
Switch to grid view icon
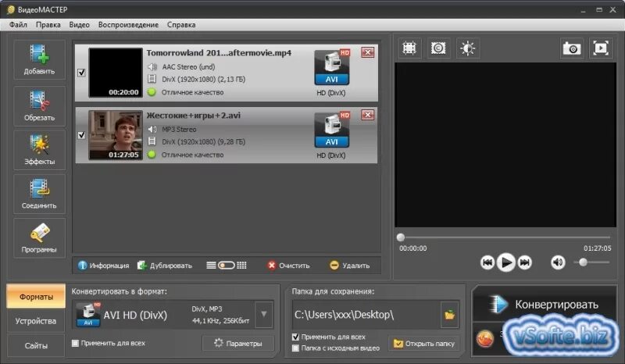click(x=241, y=266)
